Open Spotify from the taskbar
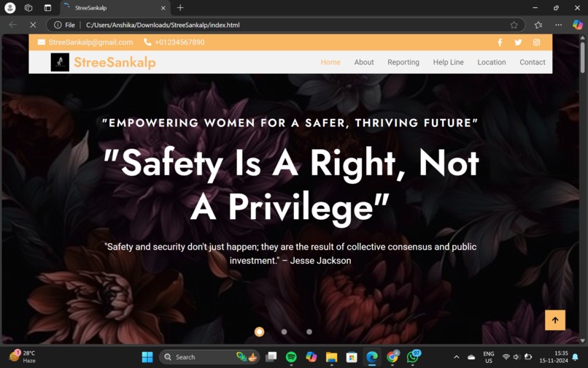The width and height of the screenshot is (588, 368). pyautogui.click(x=291, y=357)
